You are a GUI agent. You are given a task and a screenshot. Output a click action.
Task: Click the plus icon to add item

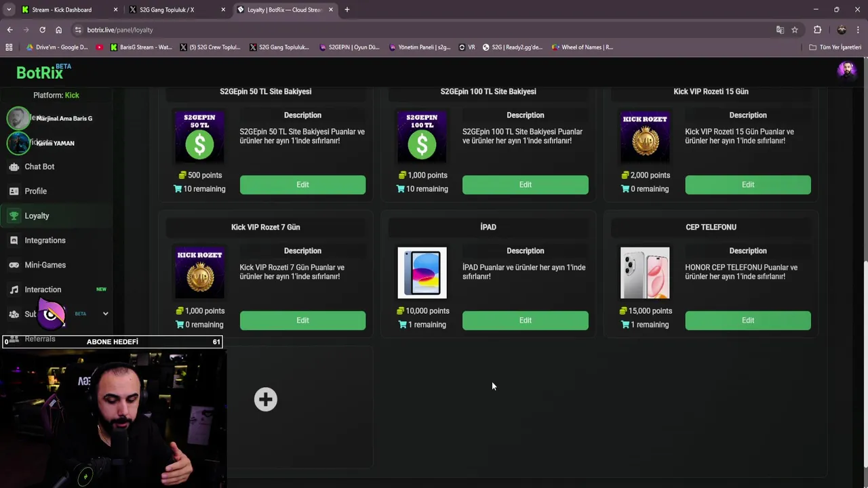coord(266,399)
